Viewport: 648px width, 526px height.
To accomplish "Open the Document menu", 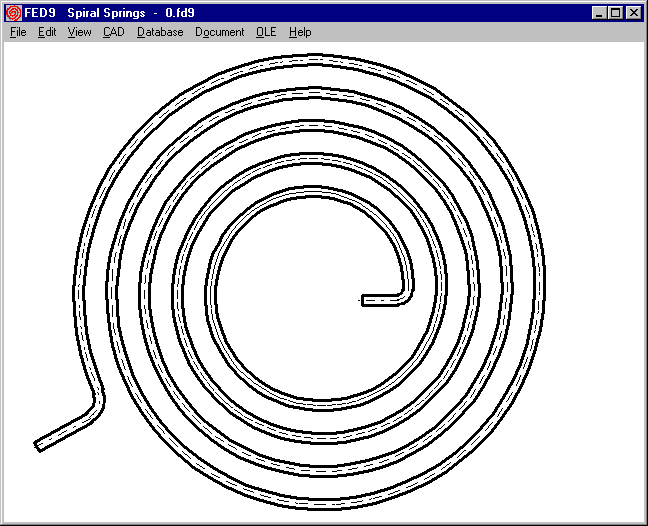I will [219, 32].
